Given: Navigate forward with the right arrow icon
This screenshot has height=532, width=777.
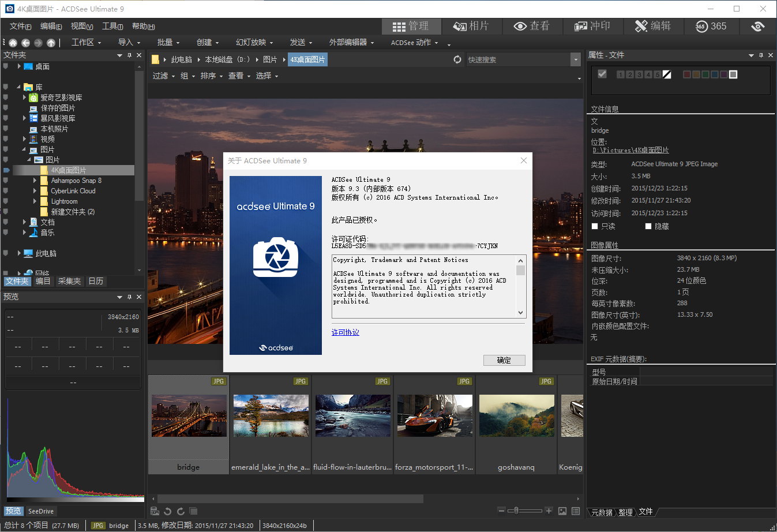Looking at the screenshot, I should [x=38, y=43].
